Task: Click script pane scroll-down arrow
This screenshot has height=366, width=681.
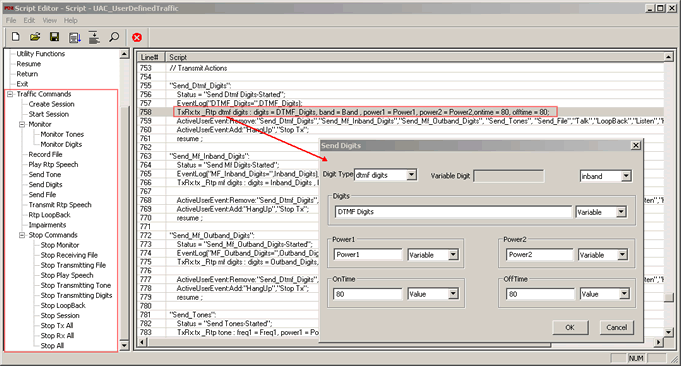Action: pos(669,332)
